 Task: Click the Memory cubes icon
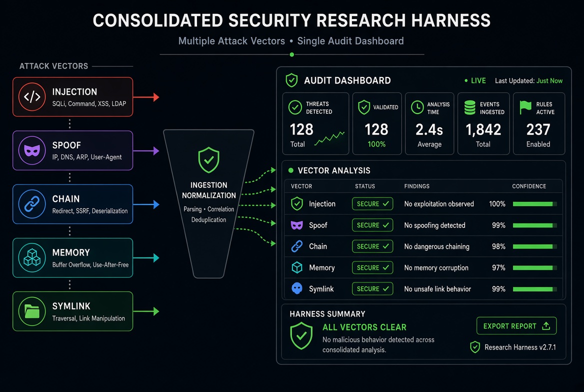(32, 258)
